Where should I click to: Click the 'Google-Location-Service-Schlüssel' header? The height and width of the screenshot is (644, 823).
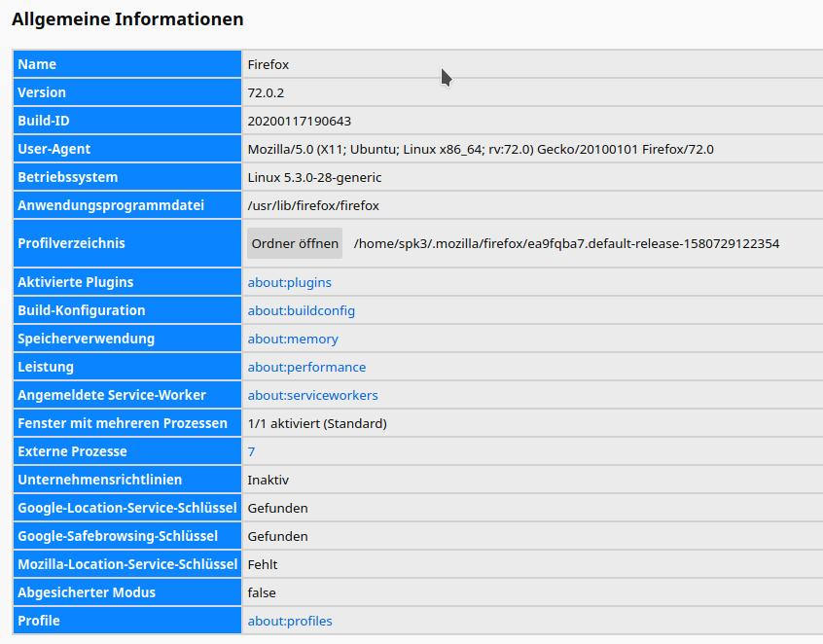coord(127,508)
